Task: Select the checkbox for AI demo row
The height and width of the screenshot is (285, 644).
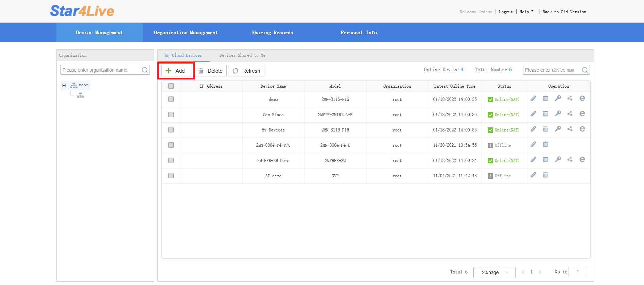Action: pos(171,176)
